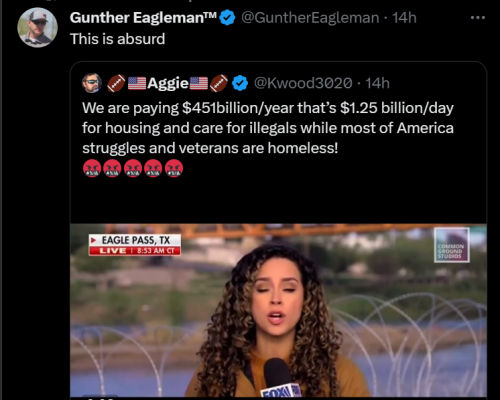Click the Common Ground Studios logo in video
This screenshot has width=500, height=400.
click(452, 245)
